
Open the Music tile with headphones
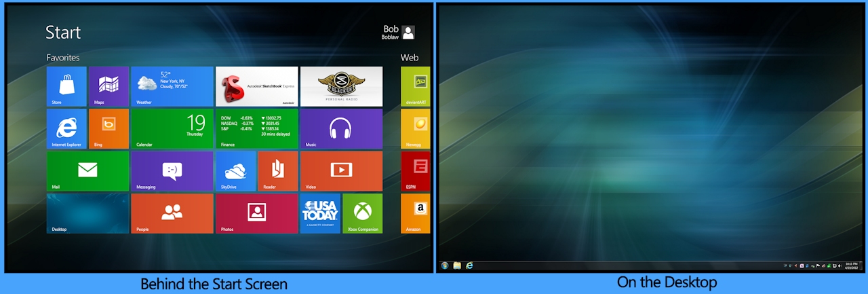(341, 128)
